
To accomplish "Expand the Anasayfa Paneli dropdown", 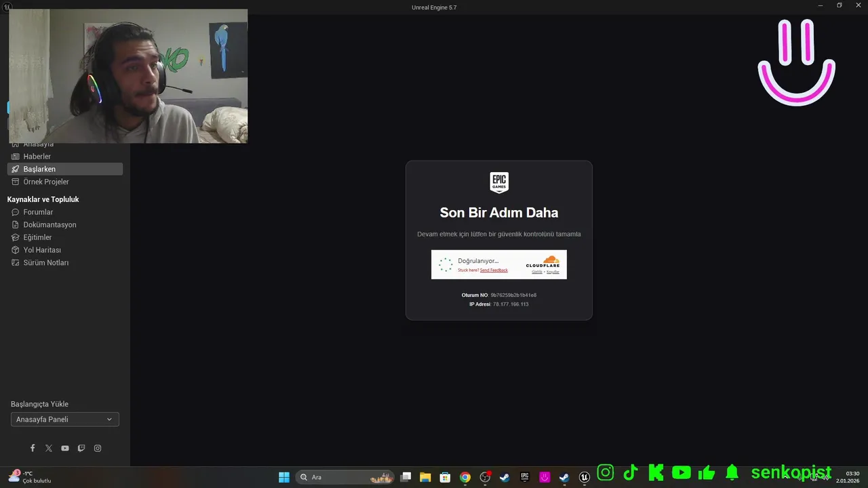I will (65, 420).
